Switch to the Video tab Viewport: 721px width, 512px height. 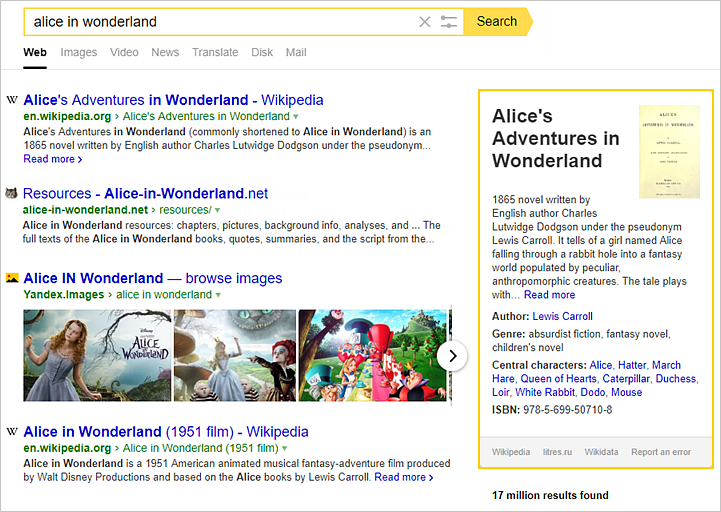(x=124, y=52)
